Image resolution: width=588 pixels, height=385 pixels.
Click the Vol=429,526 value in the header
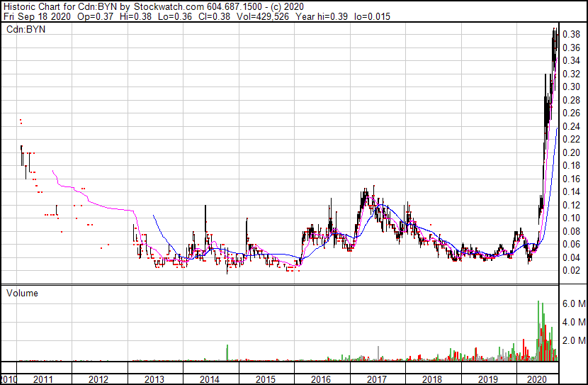pos(263,16)
